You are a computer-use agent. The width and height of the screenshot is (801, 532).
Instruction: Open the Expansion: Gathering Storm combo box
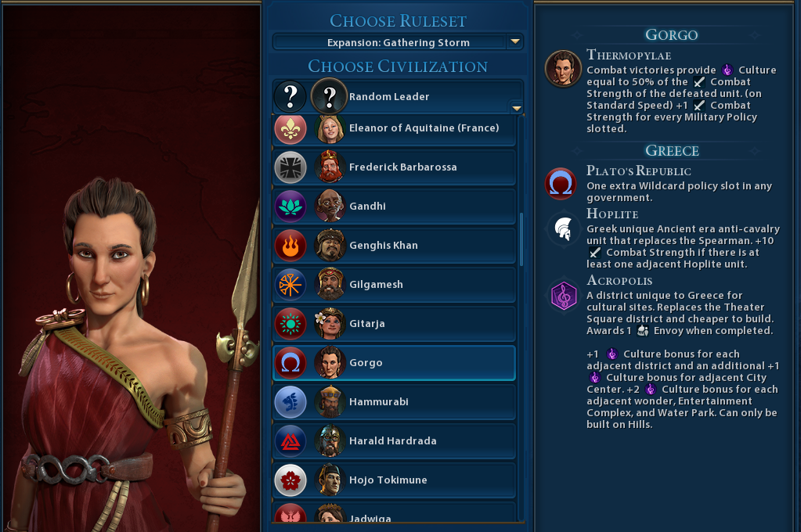click(399, 42)
